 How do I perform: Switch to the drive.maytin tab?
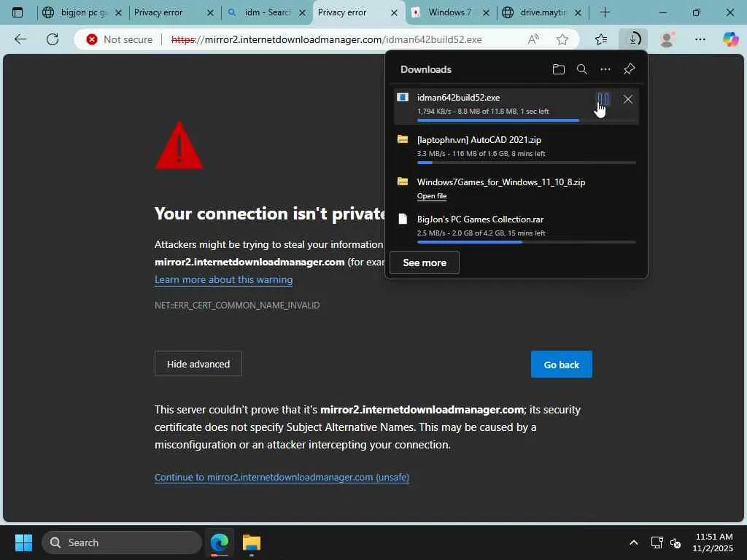pyautogui.click(x=543, y=12)
